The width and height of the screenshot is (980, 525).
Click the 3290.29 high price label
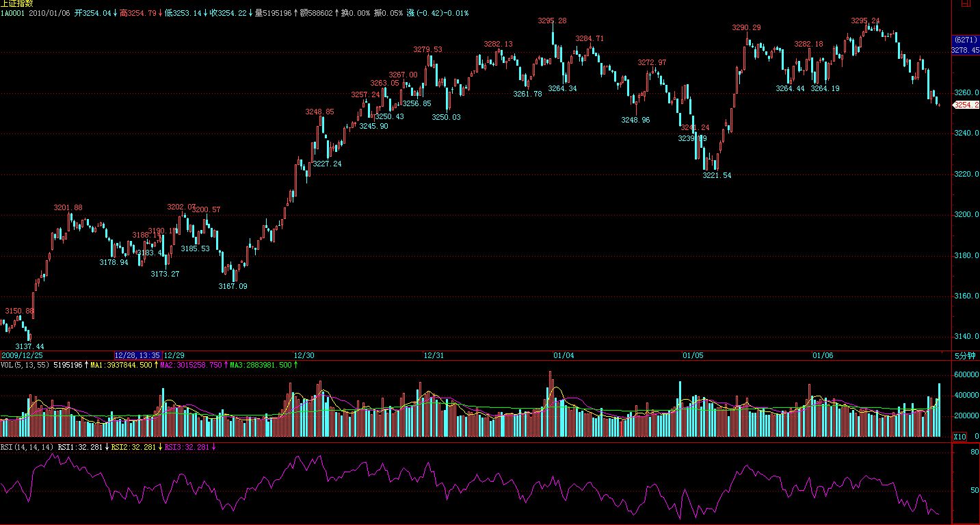coord(746,27)
